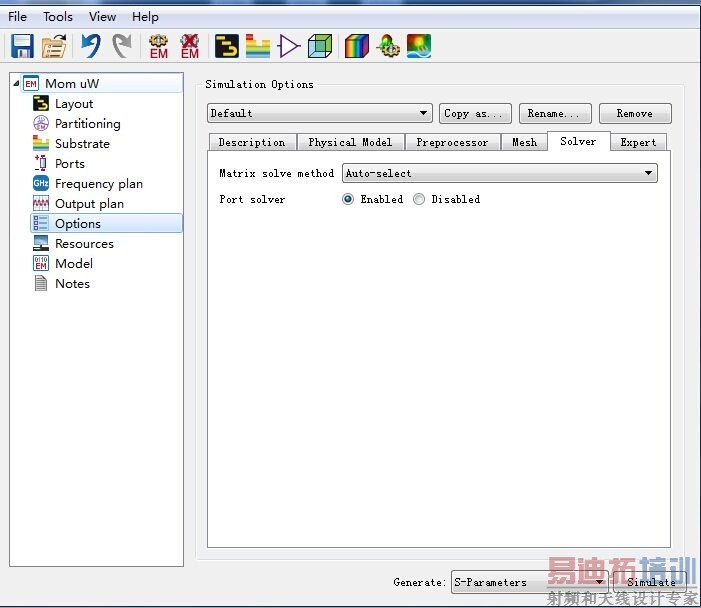Select Partitioning in the tree

[x=88, y=123]
